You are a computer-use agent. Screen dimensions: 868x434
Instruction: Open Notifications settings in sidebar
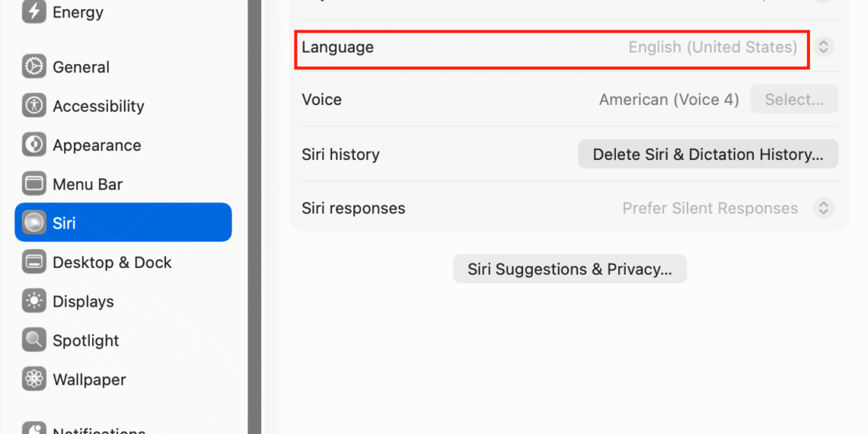tap(98, 429)
